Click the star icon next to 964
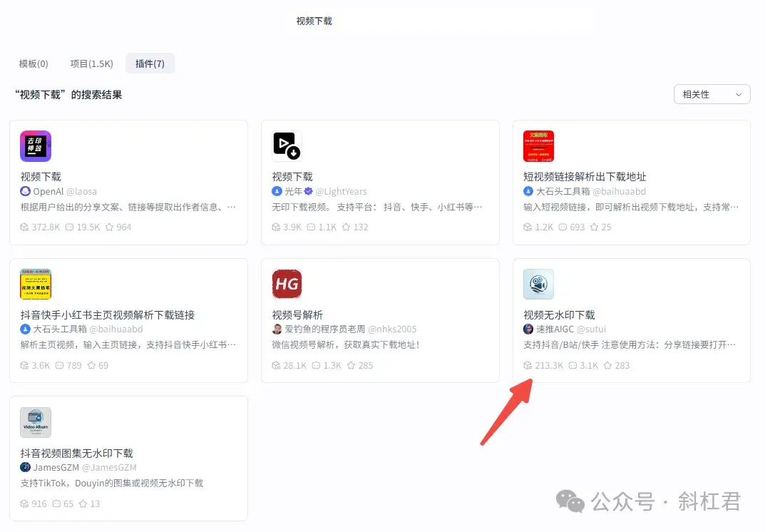The image size is (765, 532). click(109, 227)
